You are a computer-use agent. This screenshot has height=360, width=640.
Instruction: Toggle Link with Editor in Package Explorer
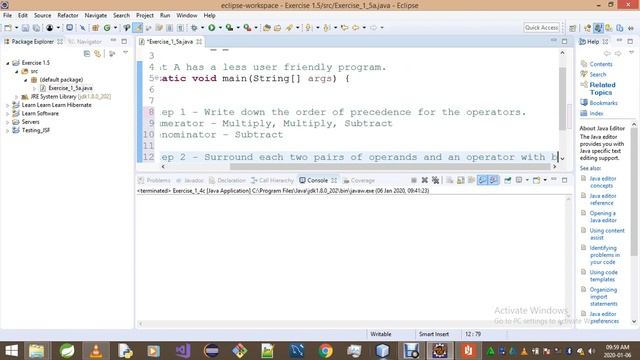pyautogui.click(x=98, y=53)
